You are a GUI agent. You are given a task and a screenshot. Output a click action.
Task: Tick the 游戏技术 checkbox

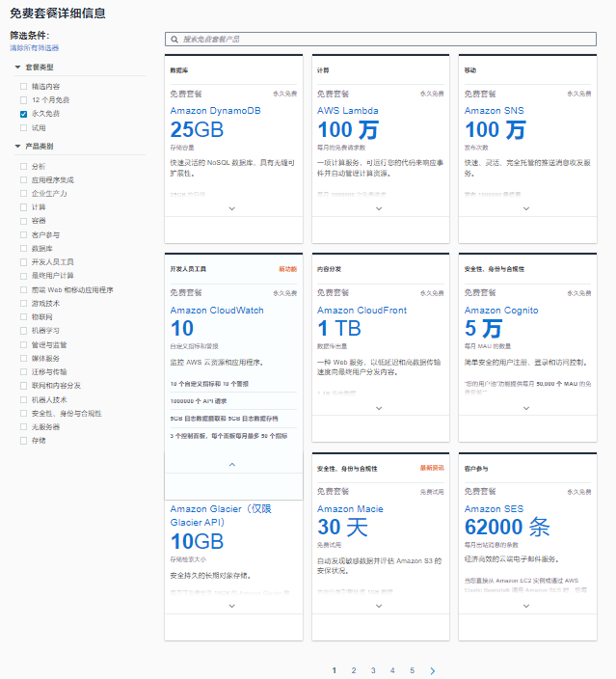(24, 303)
